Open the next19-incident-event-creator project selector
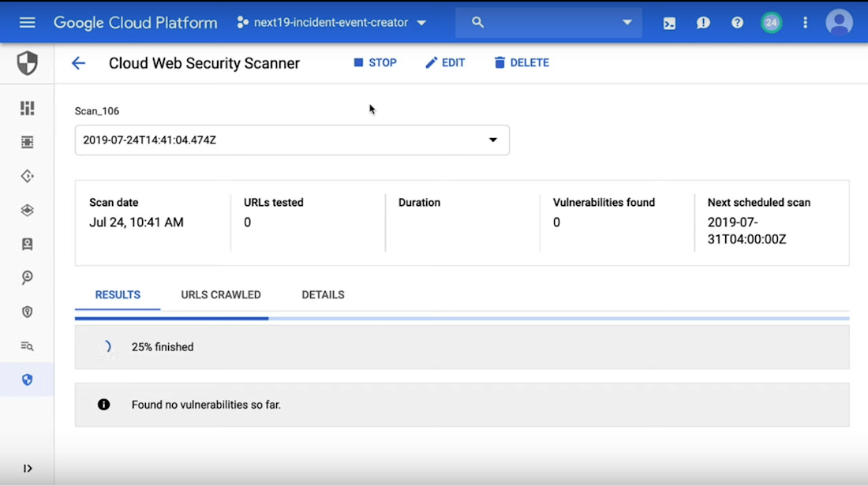The image size is (868, 486). click(x=332, y=23)
